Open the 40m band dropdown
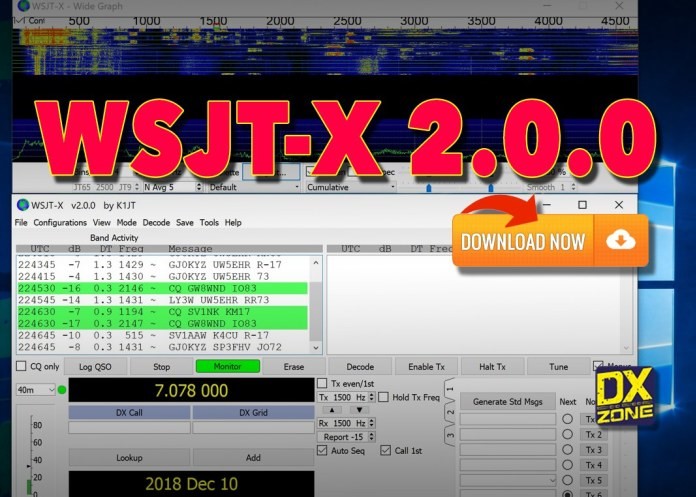This screenshot has height=497, width=696. pyautogui.click(x=36, y=390)
